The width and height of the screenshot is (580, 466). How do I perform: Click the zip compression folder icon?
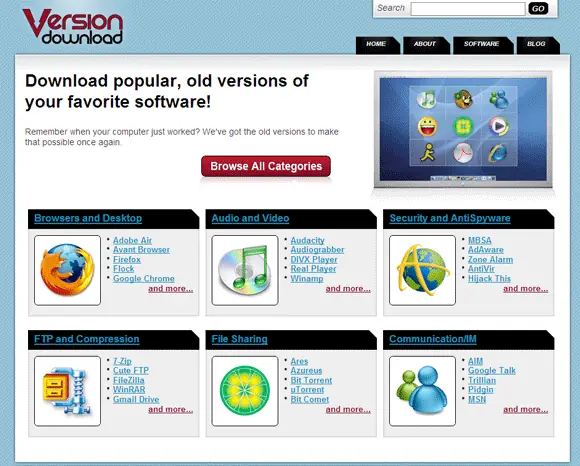(x=67, y=391)
